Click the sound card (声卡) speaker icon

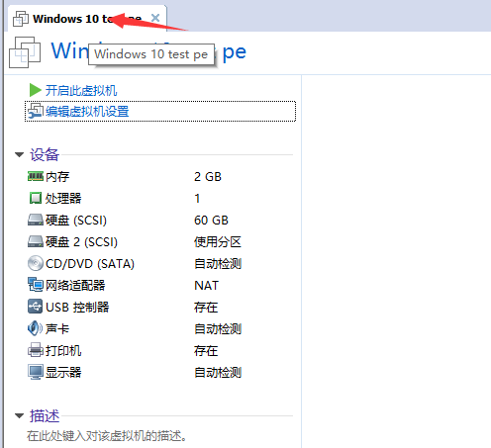(35, 328)
